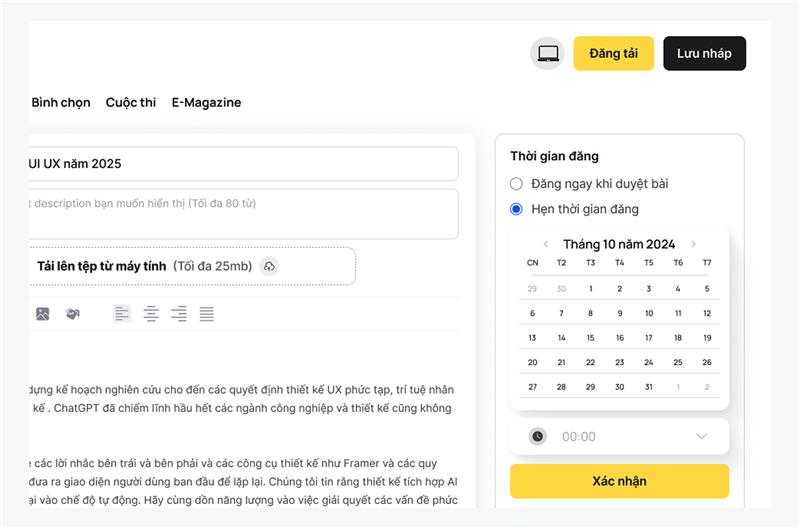Click the Đăng tải button
Screen dimensions: 800x528
point(614,53)
